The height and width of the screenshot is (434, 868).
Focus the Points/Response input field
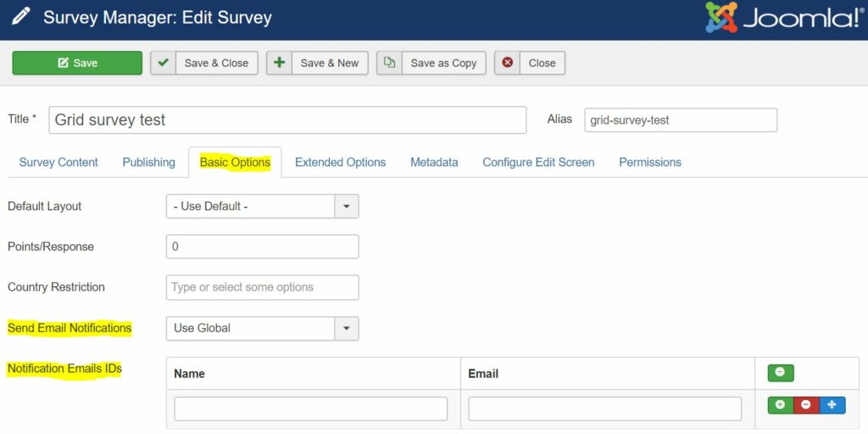(262, 247)
